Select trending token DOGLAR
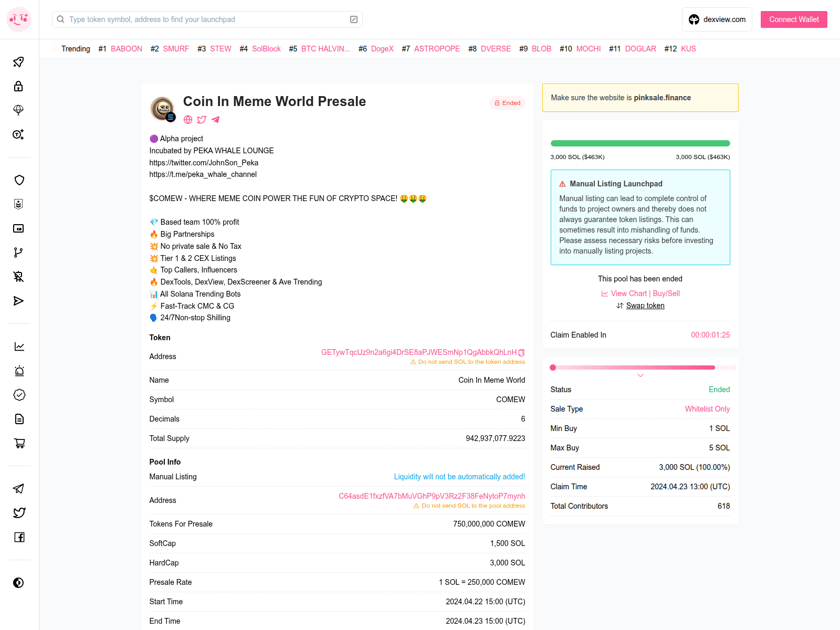This screenshot has height=630, width=840. pyautogui.click(x=640, y=49)
